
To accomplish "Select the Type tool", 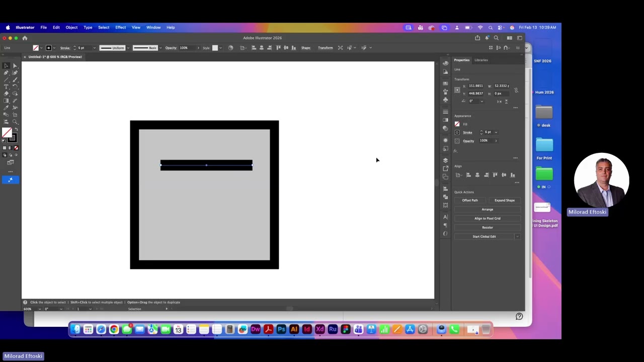I will (x=6, y=86).
